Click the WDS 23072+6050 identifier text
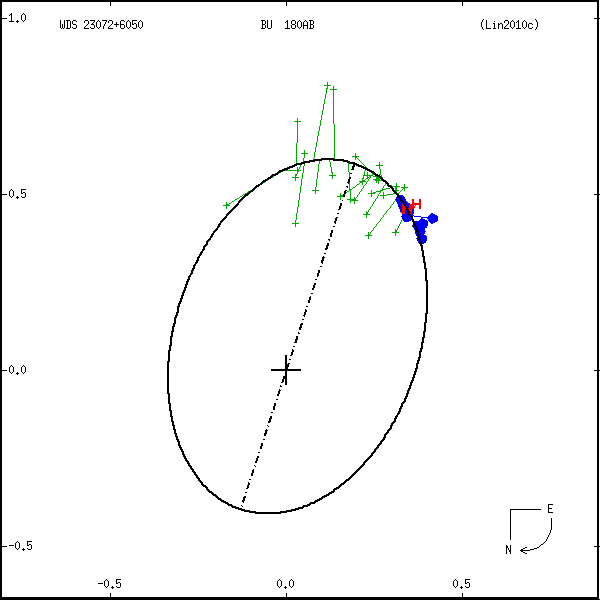 click(x=101, y=25)
